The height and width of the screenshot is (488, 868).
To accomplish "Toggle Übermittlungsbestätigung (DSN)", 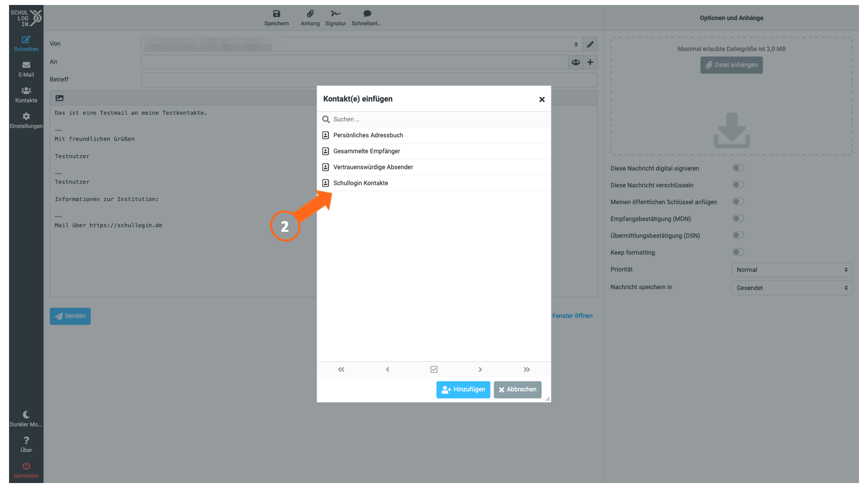I will [x=738, y=235].
